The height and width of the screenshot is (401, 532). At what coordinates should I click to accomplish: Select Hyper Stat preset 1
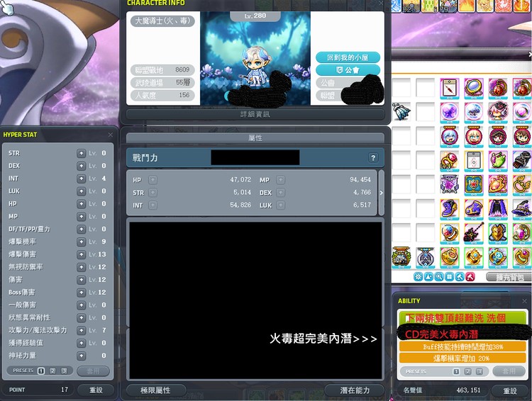click(x=41, y=371)
